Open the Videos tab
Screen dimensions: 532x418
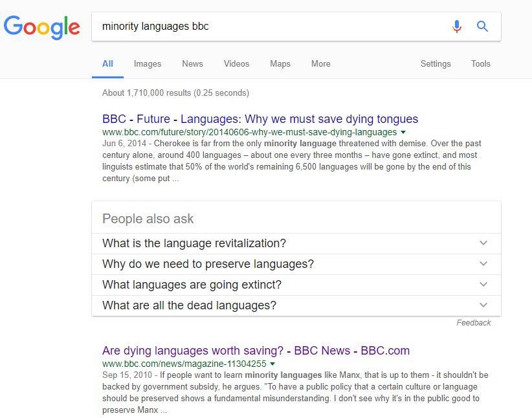tap(236, 63)
